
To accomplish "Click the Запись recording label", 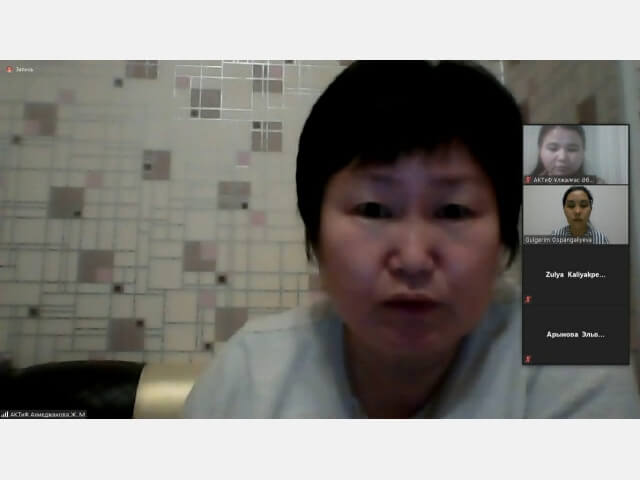I will [x=24, y=70].
